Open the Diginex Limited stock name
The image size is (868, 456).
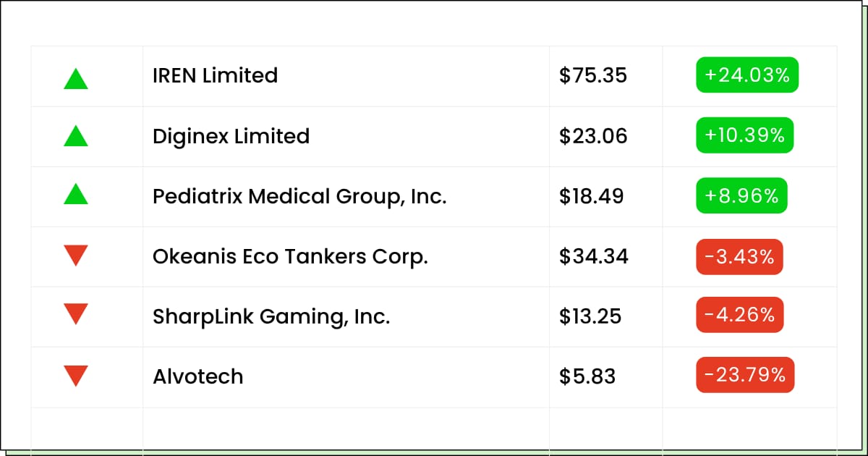pos(231,136)
